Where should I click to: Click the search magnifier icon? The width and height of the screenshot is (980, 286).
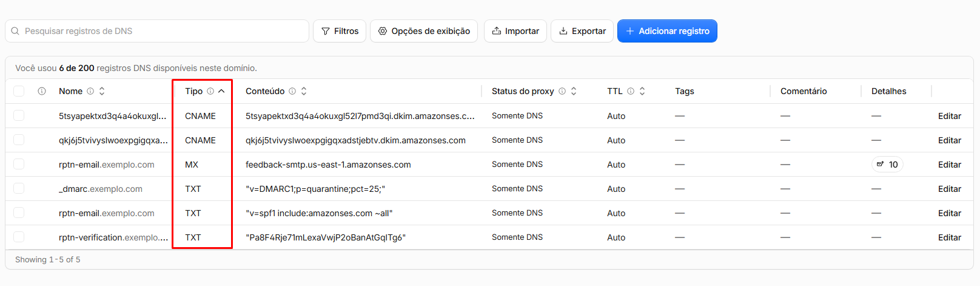click(x=15, y=31)
